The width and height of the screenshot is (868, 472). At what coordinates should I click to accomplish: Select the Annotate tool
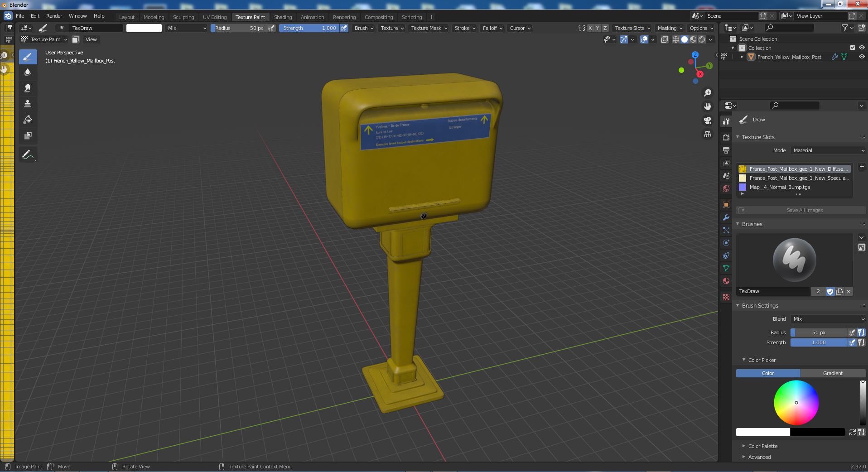coord(28,155)
